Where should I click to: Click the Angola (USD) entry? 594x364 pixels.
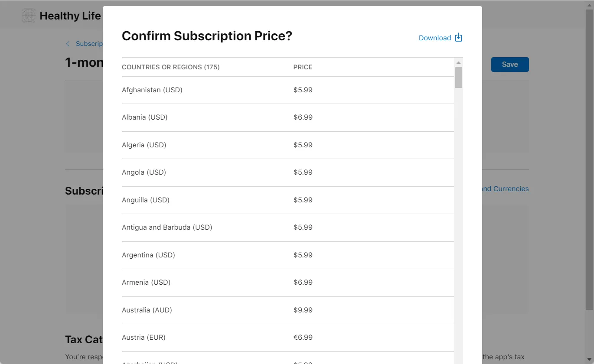tap(144, 172)
